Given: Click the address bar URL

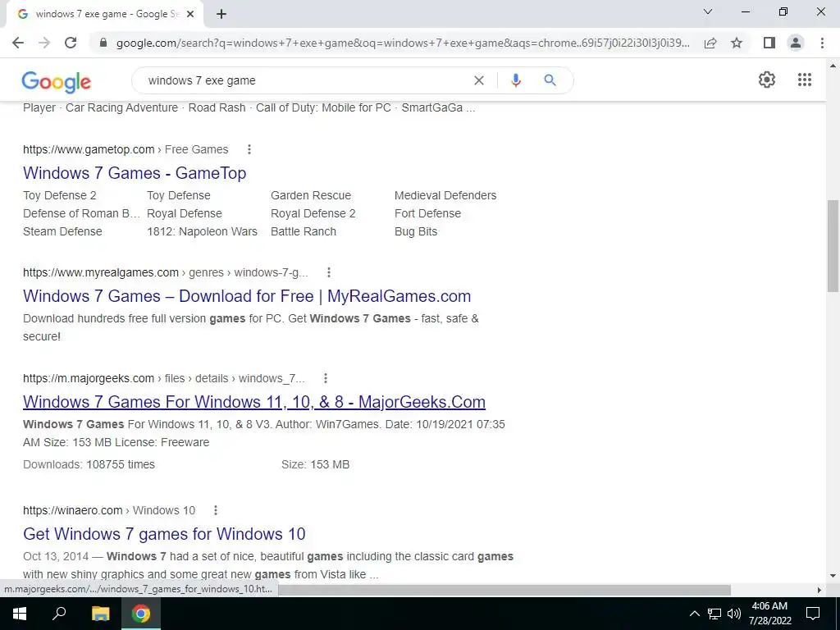Looking at the screenshot, I should (403, 43).
